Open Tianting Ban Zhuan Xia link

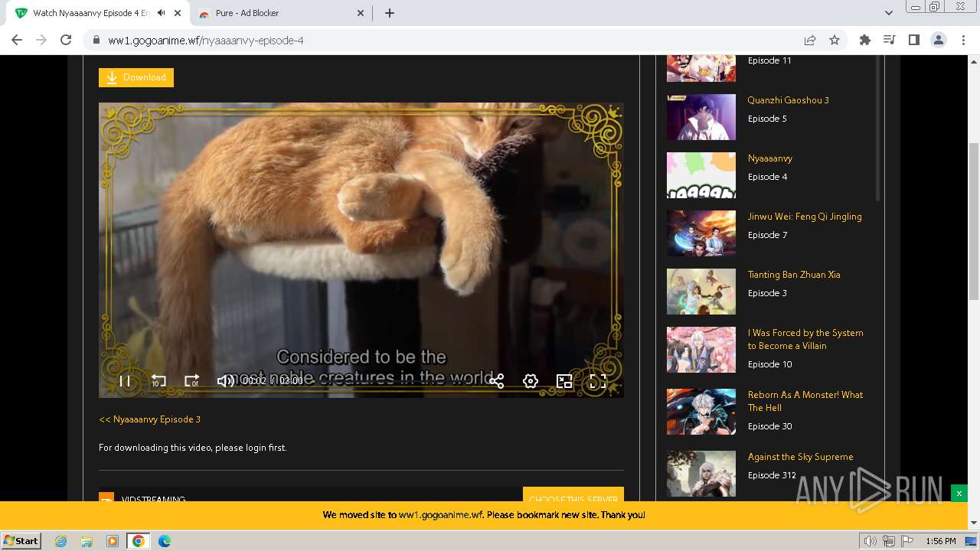pyautogui.click(x=794, y=275)
